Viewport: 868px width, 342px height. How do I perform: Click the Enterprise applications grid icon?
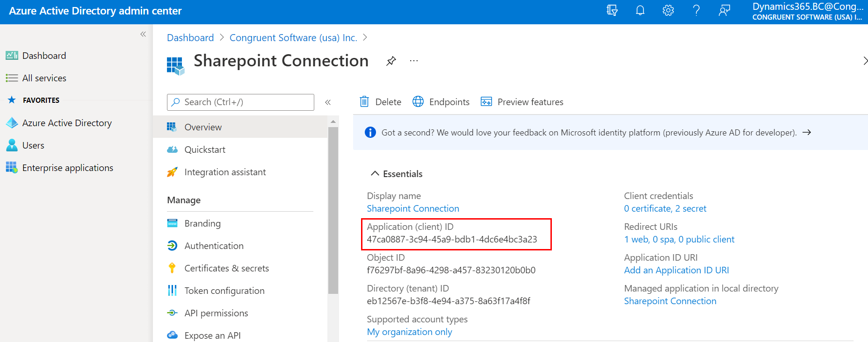click(12, 168)
